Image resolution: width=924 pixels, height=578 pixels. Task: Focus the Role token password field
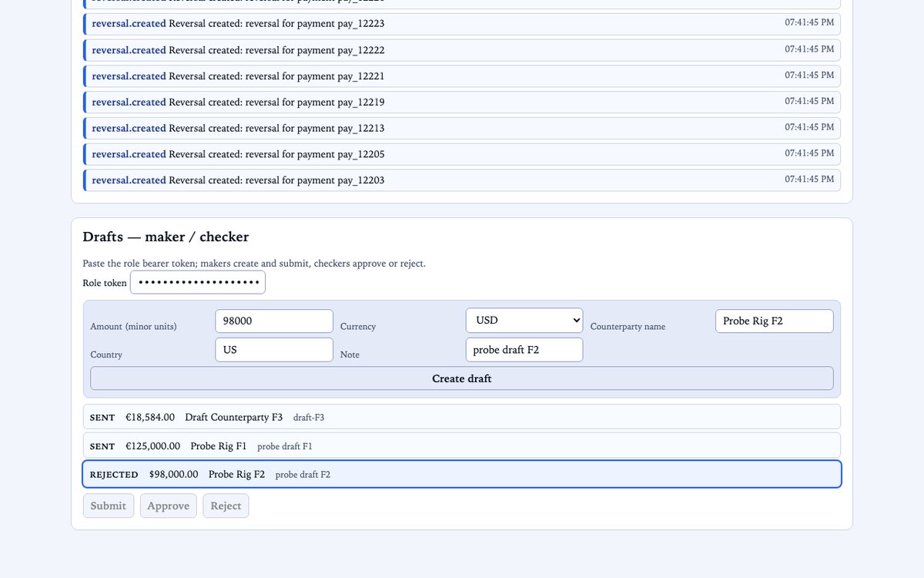coord(198,282)
